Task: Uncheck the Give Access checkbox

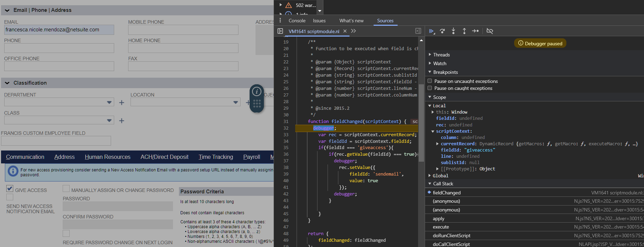Action: click(x=10, y=188)
